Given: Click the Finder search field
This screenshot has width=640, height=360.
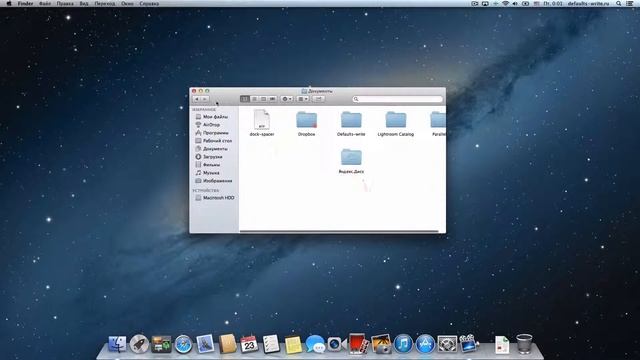Looking at the screenshot, I should [x=398, y=99].
